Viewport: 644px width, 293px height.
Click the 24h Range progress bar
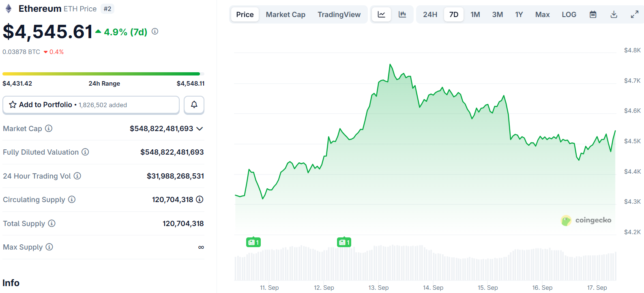[x=103, y=74]
